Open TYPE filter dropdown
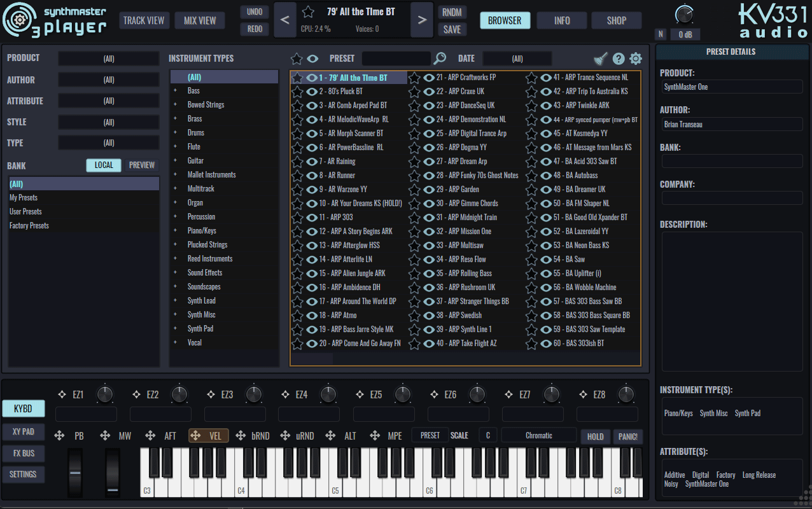The width and height of the screenshot is (812, 509). click(x=109, y=143)
